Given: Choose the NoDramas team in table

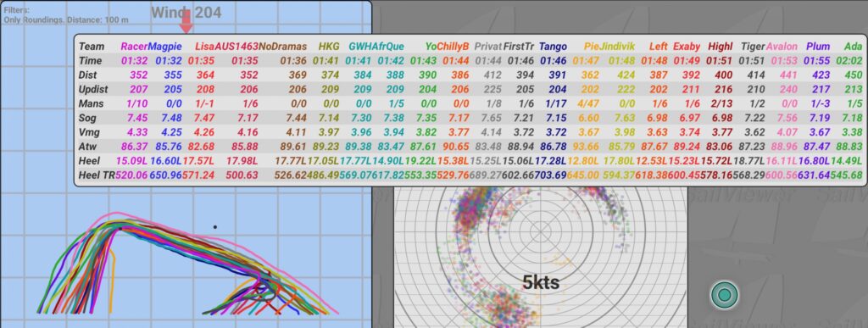Looking at the screenshot, I should click(282, 47).
